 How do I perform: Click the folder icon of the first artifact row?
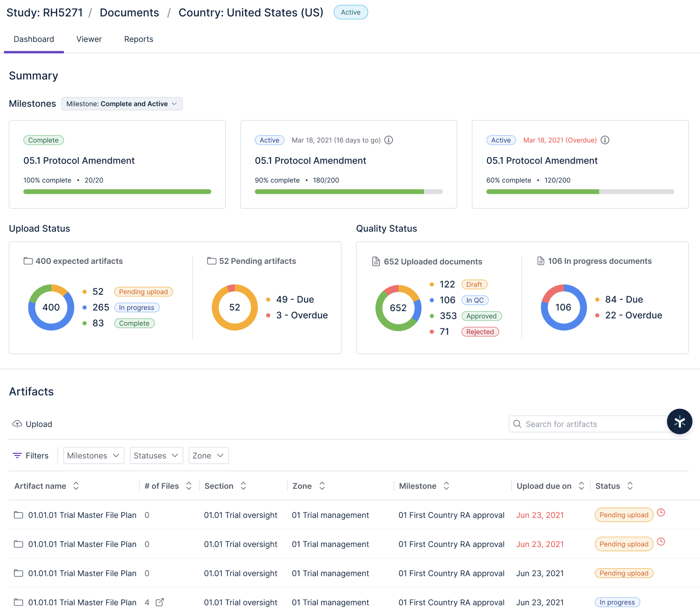pos(19,515)
